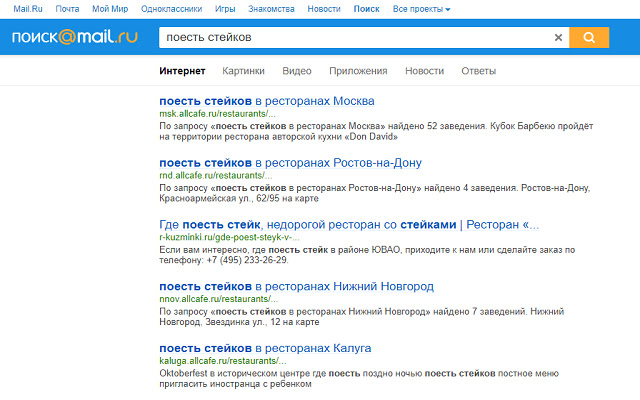Clear the search query with the X icon
Image resolution: width=640 pixels, height=400 pixels.
558,38
